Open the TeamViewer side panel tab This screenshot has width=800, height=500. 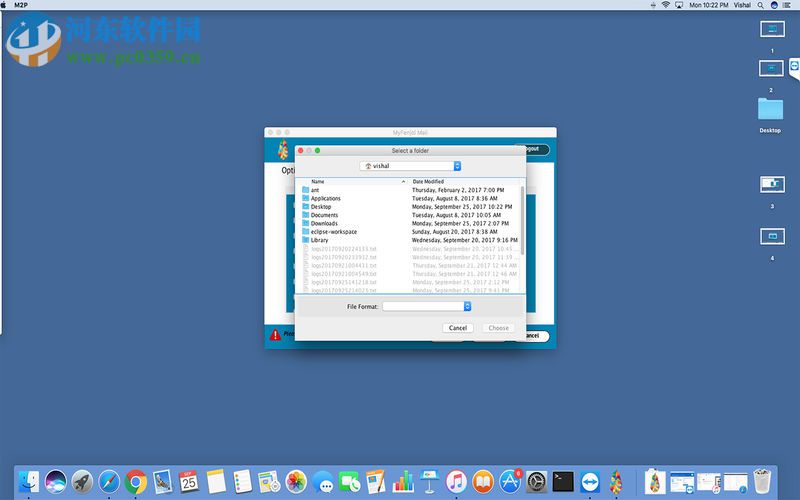coord(794,68)
